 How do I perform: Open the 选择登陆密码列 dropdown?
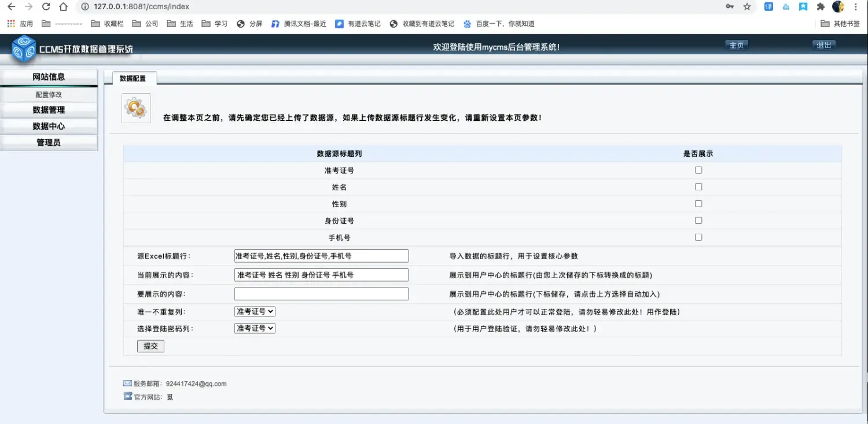pos(254,327)
